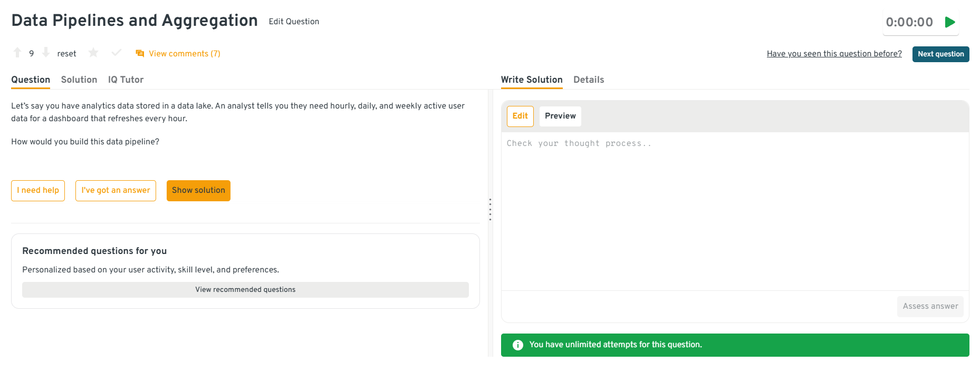This screenshot has height=372, width=980.
Task: Upvote the question with the up arrow
Action: 17,53
